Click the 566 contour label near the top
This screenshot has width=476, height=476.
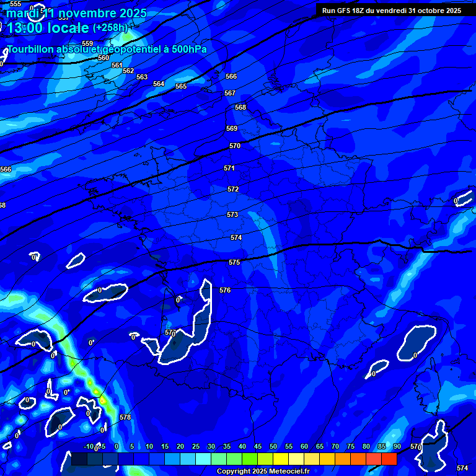coord(231,76)
